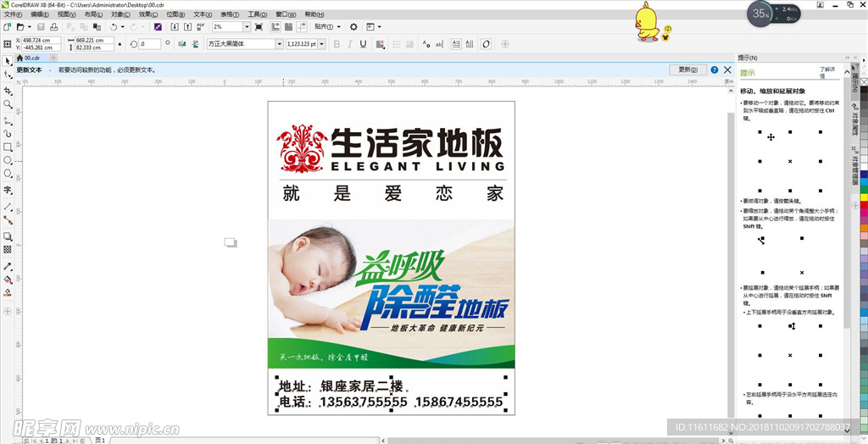The height and width of the screenshot is (444, 868).
Task: Toggle Show Rulers button
Action: 275,26
